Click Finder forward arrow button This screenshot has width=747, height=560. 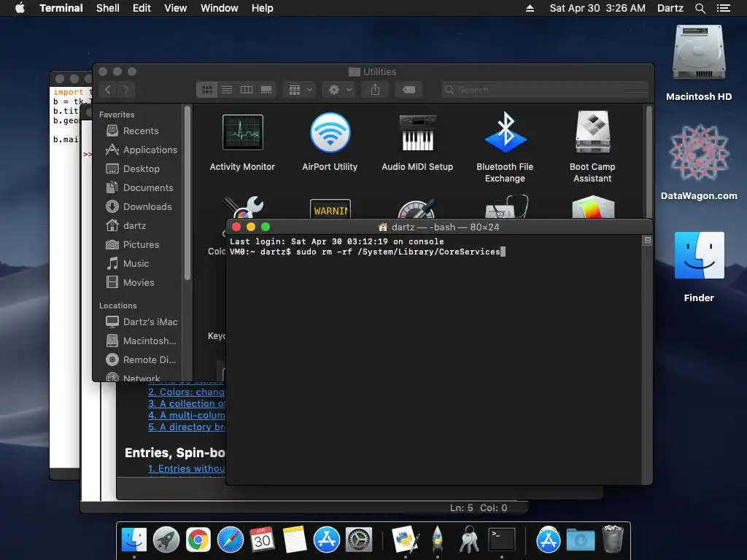(x=126, y=90)
